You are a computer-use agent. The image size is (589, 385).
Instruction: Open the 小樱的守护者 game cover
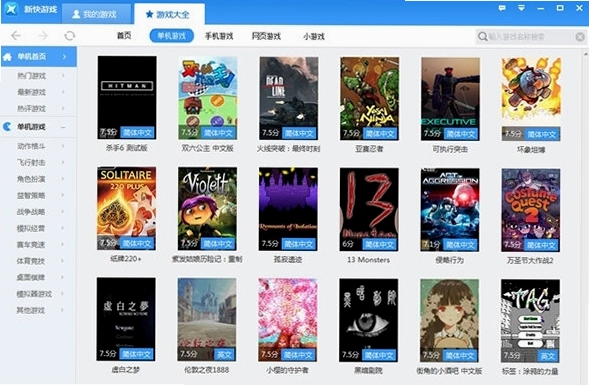pos(288,320)
